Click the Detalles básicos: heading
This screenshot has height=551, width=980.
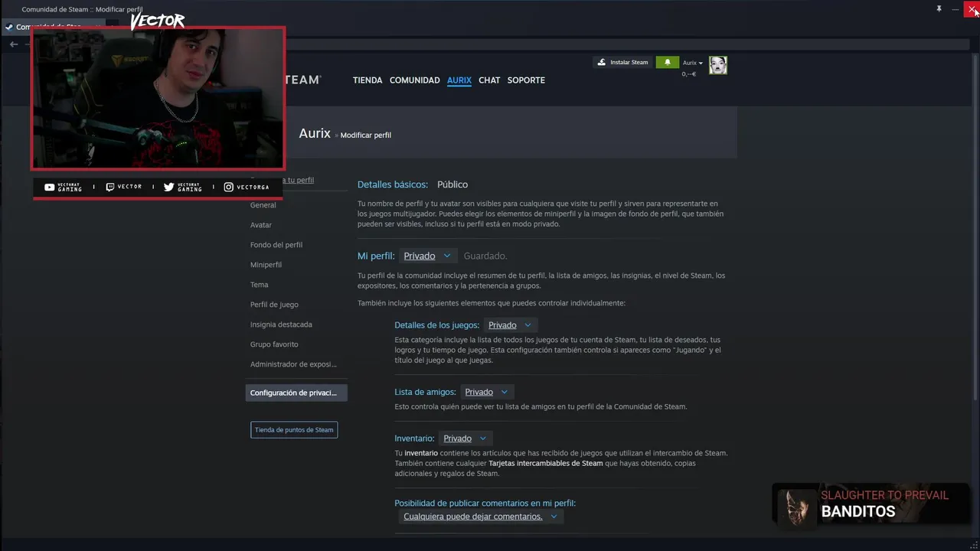click(393, 184)
